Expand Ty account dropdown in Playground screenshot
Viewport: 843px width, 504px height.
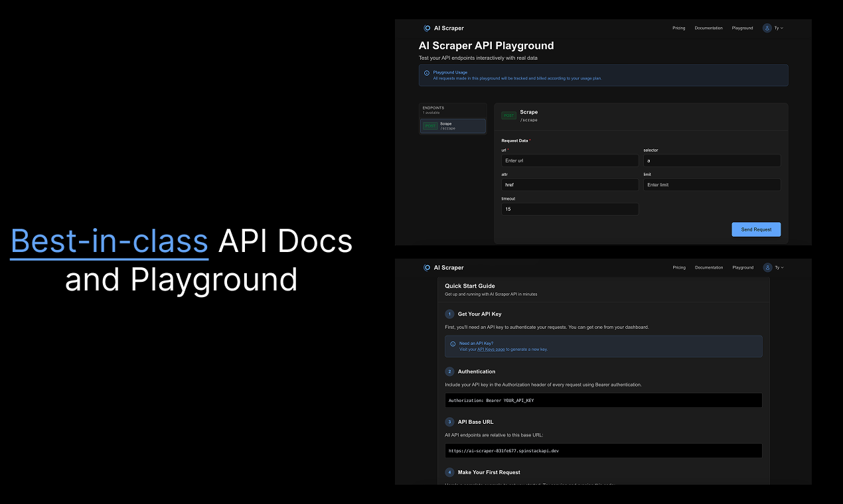click(779, 28)
